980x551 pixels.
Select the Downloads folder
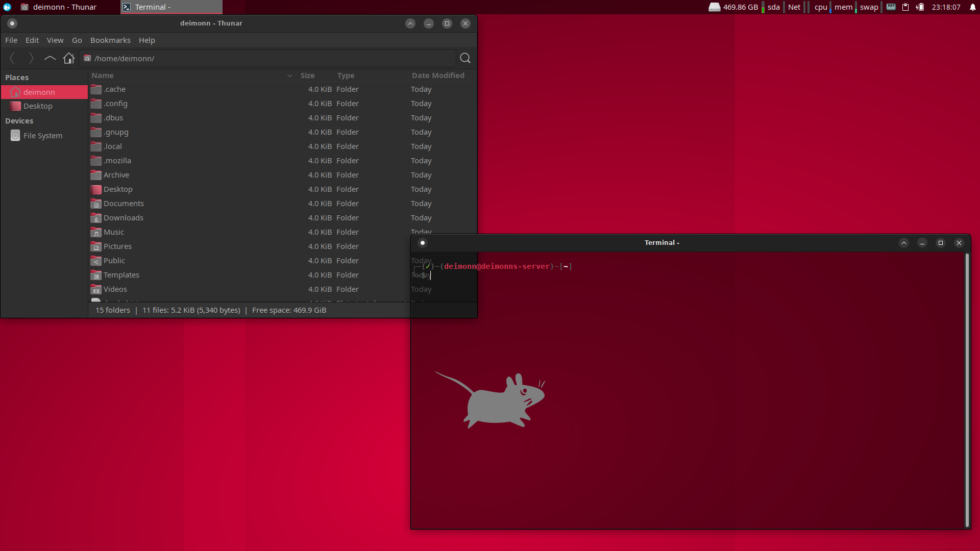(x=123, y=218)
